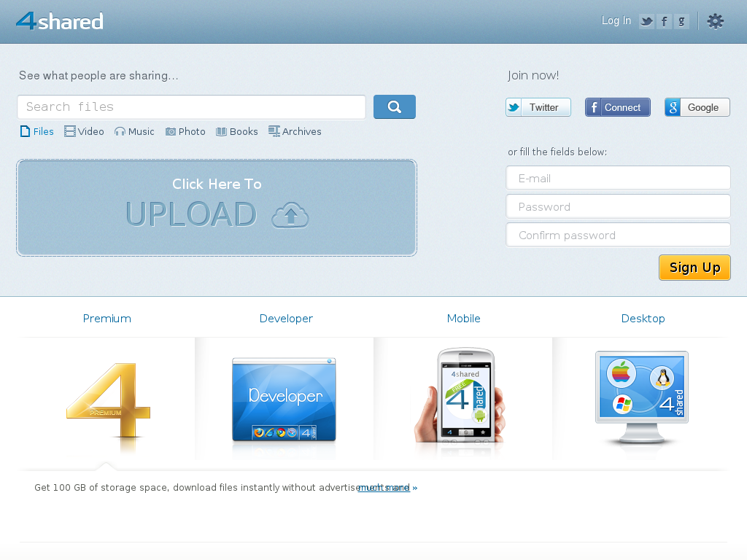
Task: Click the 4shared logo
Action: tap(60, 21)
